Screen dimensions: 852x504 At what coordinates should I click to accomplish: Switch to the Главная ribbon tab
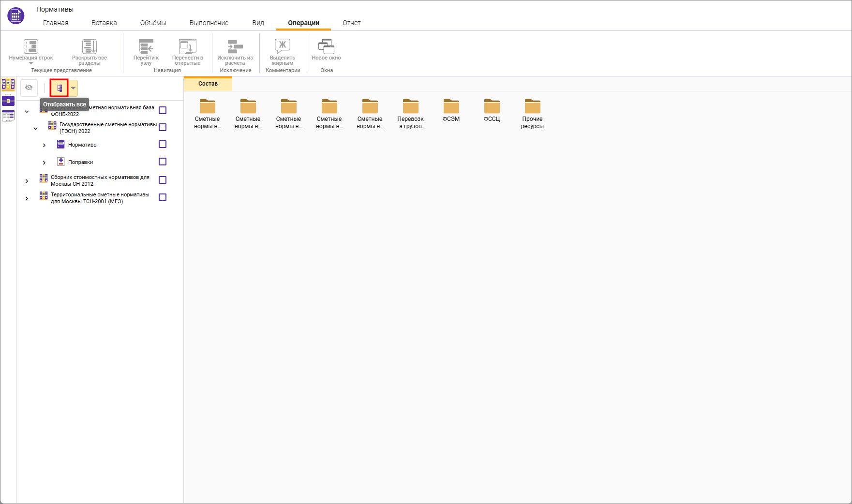click(x=56, y=23)
